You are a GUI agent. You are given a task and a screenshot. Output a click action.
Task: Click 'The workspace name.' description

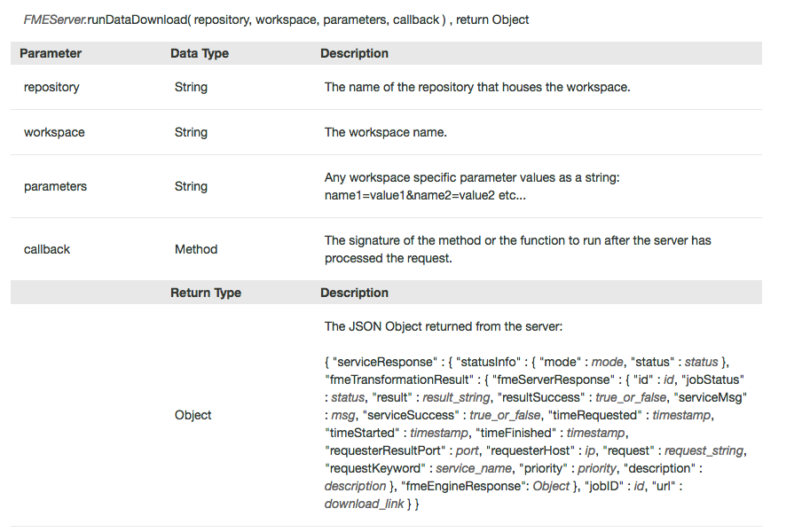click(x=386, y=132)
